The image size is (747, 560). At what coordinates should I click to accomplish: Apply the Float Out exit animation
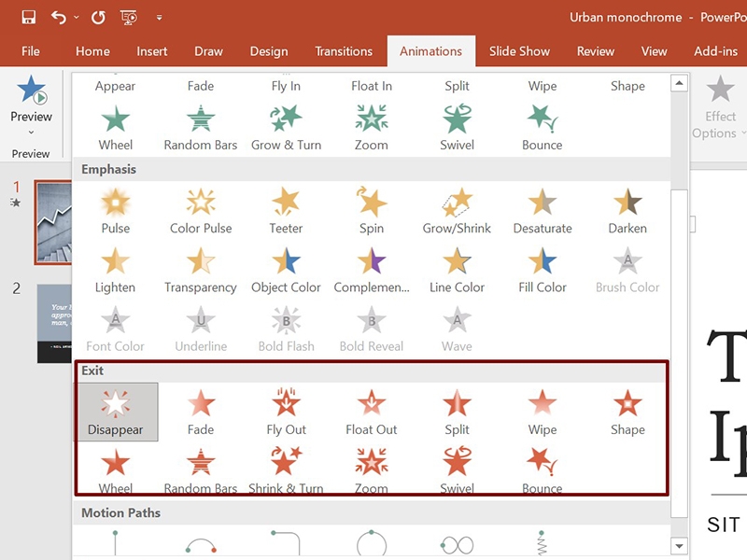coord(371,412)
